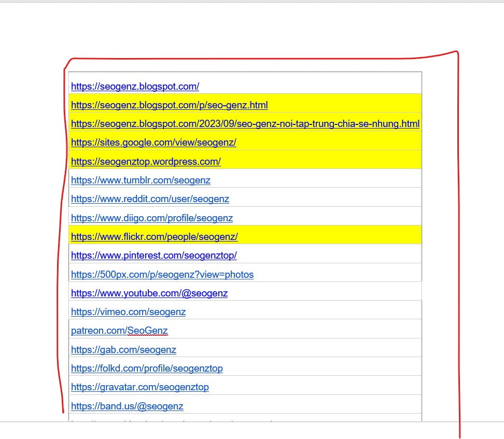Image resolution: width=504 pixels, height=439 pixels.
Task: Open the gab.com/seogenz link
Action: (123, 350)
